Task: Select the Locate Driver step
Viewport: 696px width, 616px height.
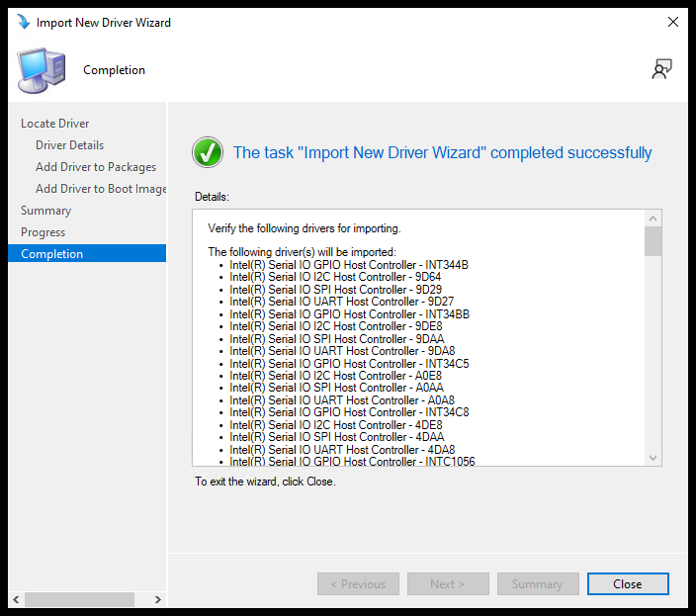Action: [55, 124]
